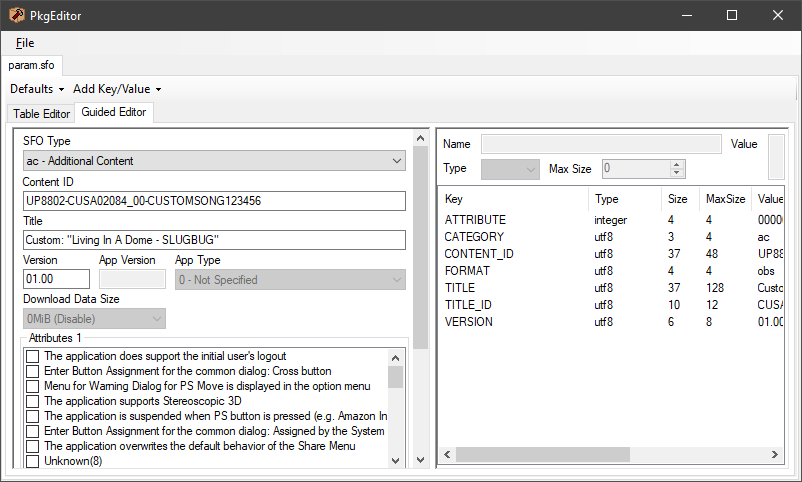The image size is (802, 482).
Task: Click the PkgEditor app icon in title bar
Action: point(16,15)
